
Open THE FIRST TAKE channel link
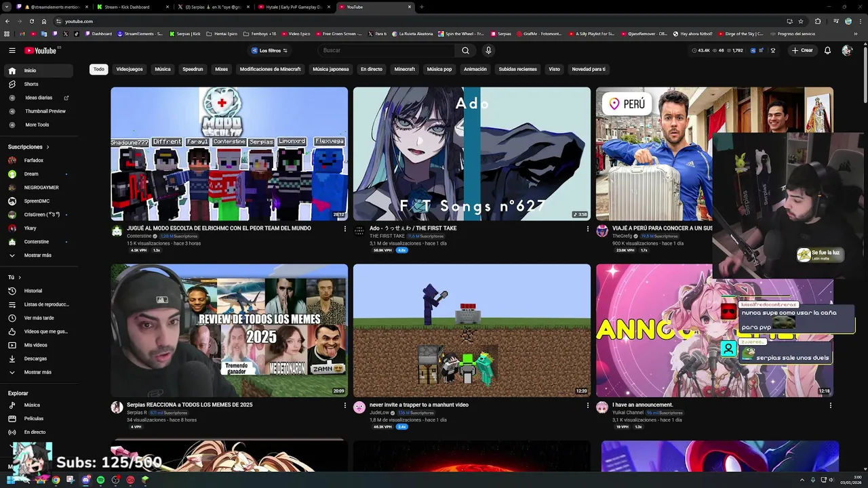point(387,236)
